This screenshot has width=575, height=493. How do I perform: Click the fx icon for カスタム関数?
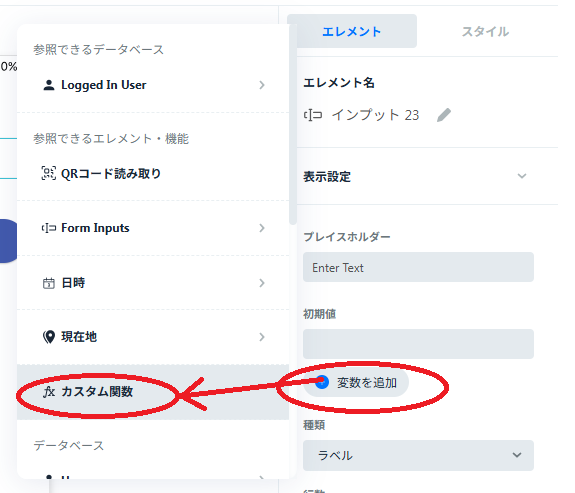click(49, 392)
